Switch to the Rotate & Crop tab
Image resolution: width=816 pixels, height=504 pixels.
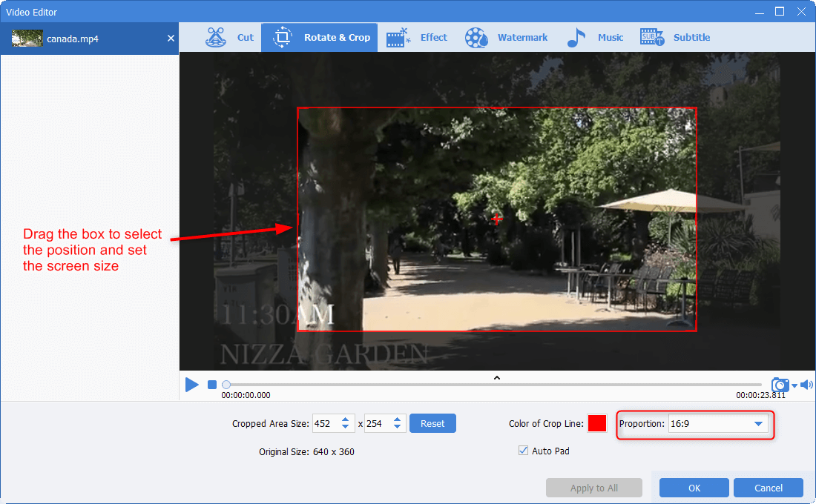click(320, 38)
